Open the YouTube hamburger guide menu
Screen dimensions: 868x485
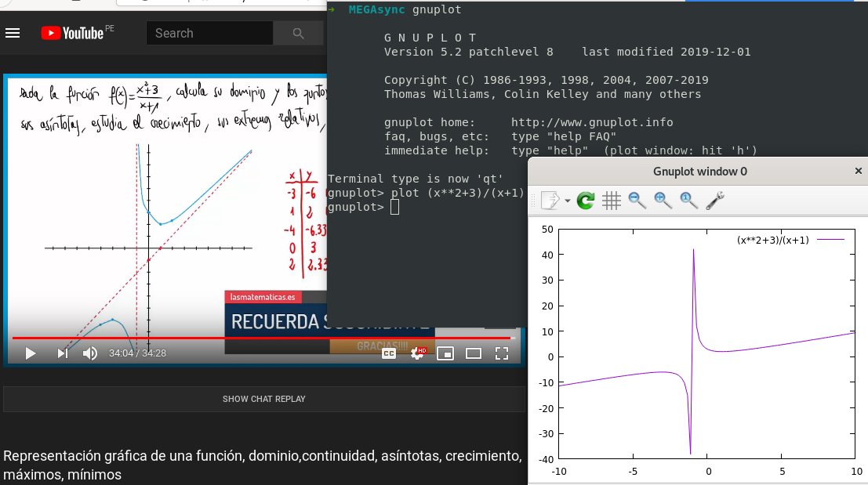[x=13, y=33]
